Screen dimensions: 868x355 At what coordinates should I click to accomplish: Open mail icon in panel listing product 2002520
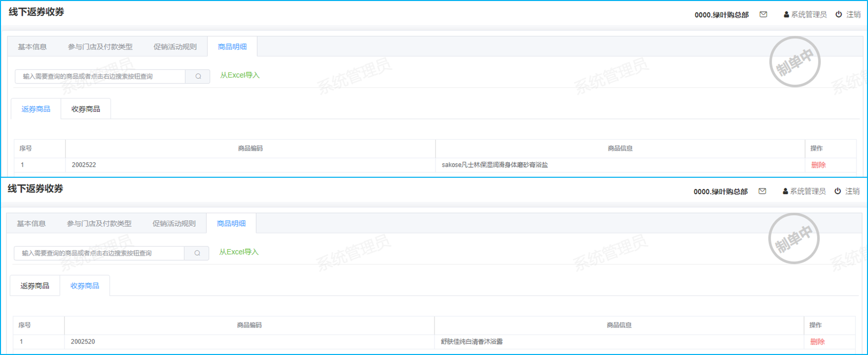[762, 191]
